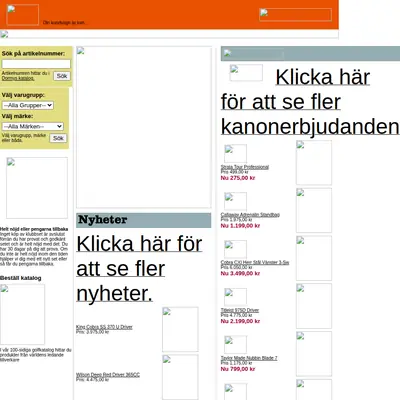Click the broken banner image at header right
The image size is (400, 400).
295,15
